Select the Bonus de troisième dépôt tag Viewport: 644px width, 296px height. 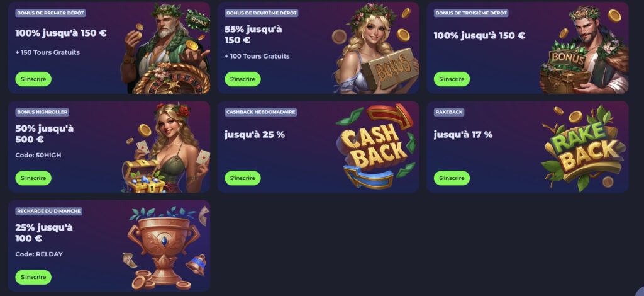470,13
